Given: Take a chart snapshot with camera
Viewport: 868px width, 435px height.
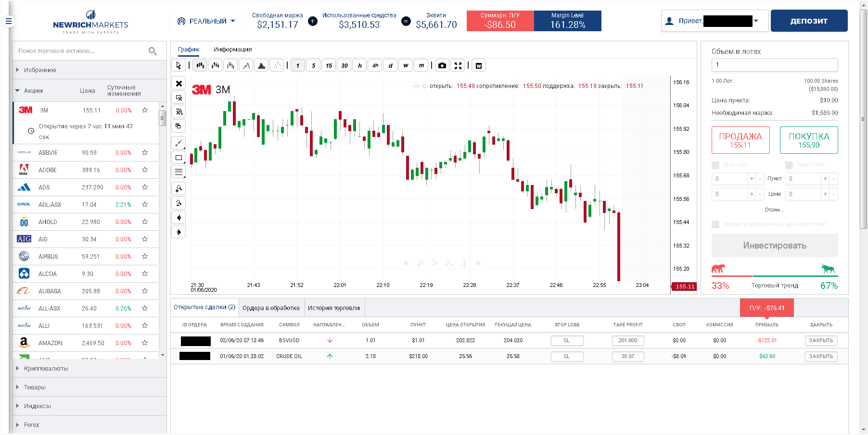Looking at the screenshot, I should point(442,65).
